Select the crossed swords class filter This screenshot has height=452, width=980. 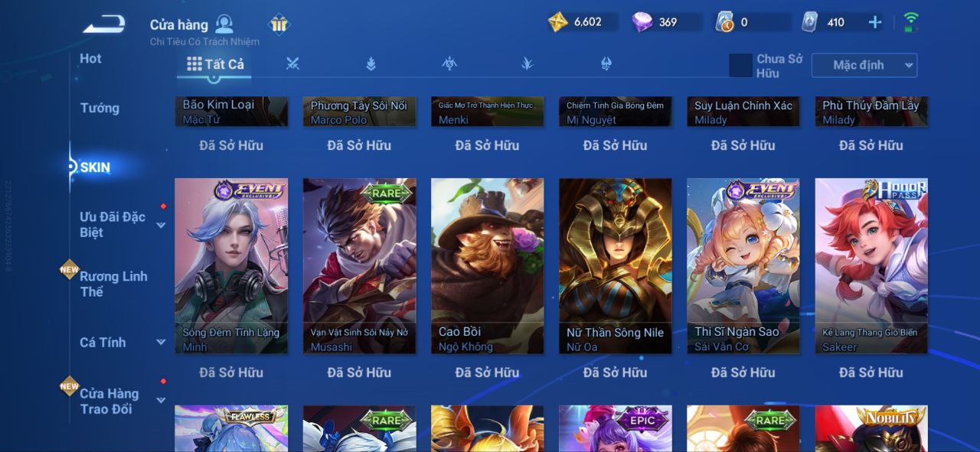coord(292,64)
